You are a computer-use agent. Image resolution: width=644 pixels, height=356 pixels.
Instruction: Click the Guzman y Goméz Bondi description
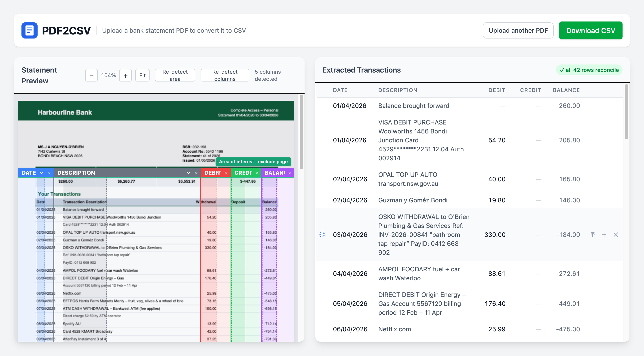click(413, 200)
